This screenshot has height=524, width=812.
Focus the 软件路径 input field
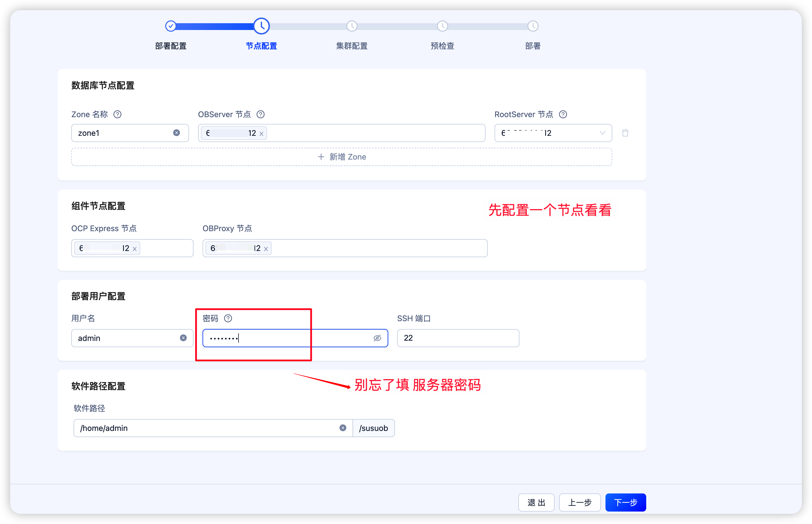(213, 428)
